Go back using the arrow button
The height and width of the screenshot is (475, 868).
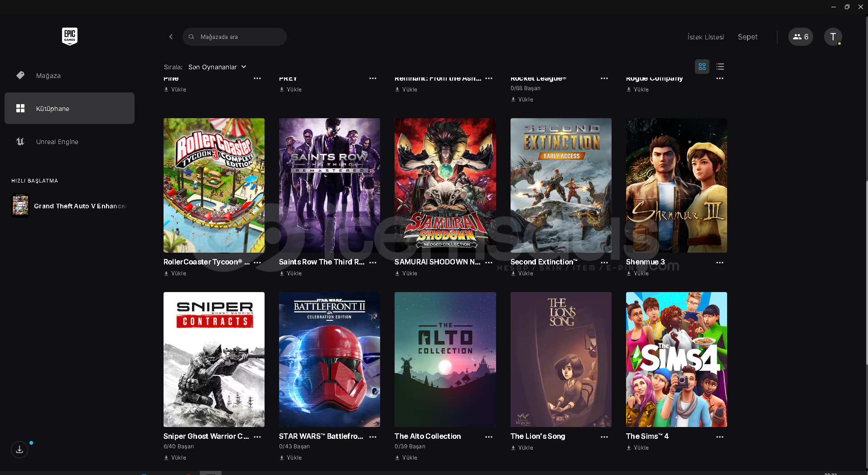171,37
